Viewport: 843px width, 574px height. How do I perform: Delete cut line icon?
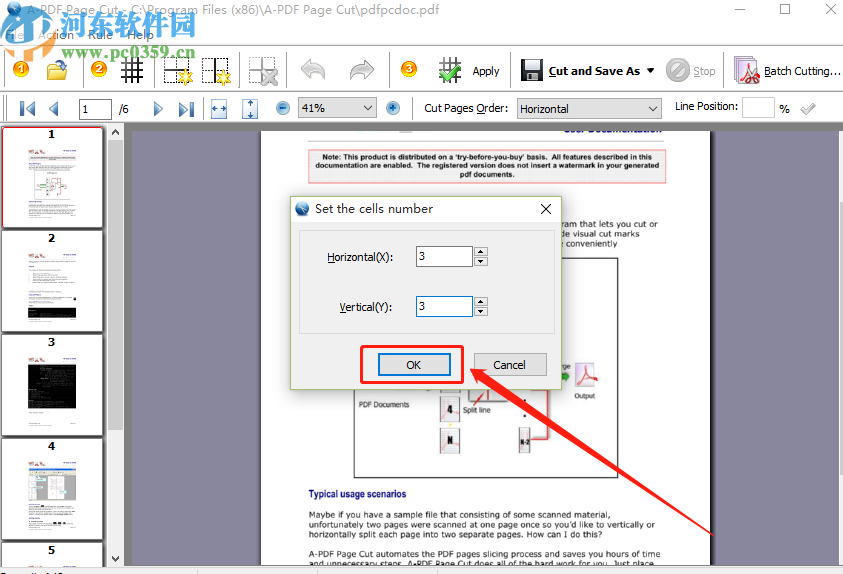coord(263,70)
